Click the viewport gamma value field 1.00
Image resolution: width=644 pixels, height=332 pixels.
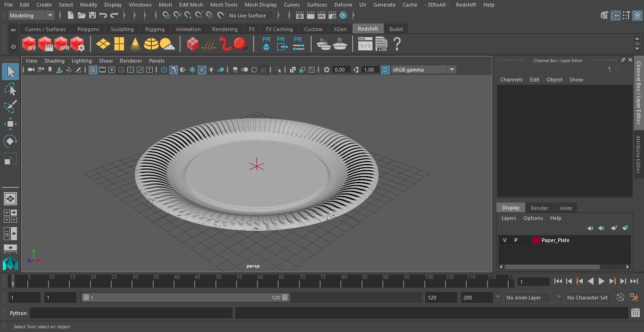(369, 70)
